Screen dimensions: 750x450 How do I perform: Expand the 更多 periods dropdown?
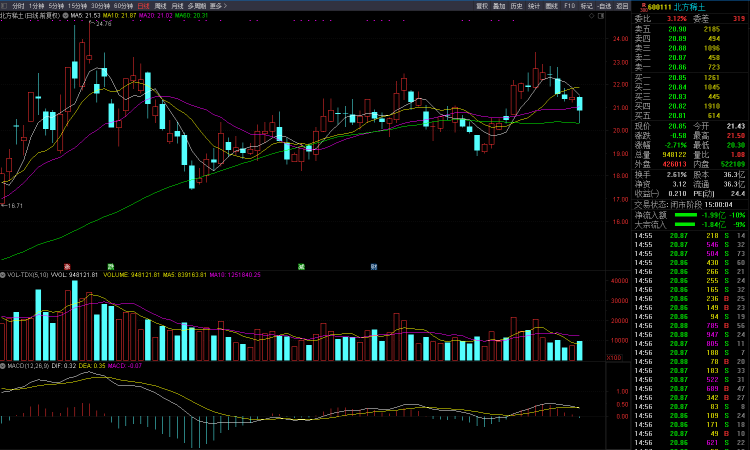pyautogui.click(x=217, y=5)
